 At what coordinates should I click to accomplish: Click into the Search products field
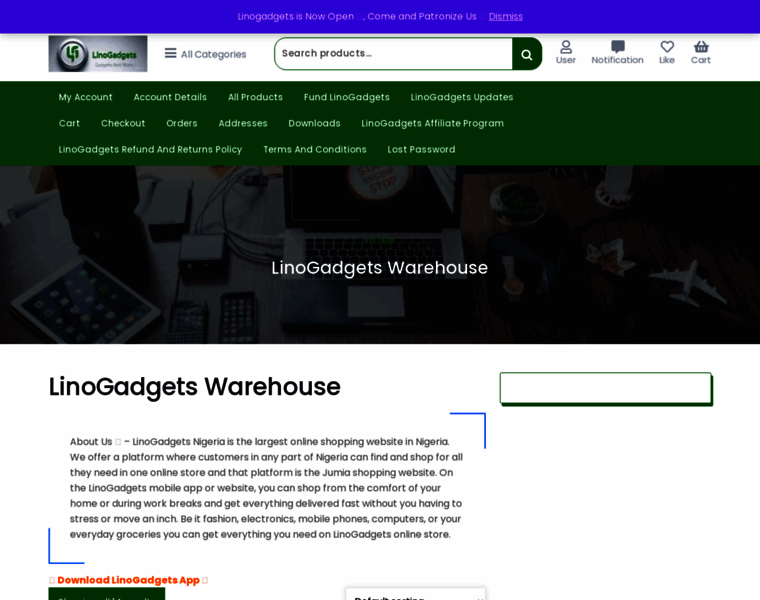[394, 54]
